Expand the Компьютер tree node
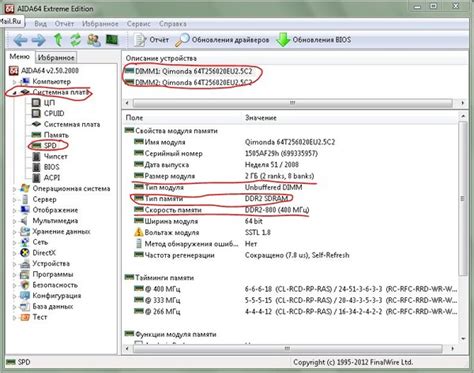 (x=14, y=82)
